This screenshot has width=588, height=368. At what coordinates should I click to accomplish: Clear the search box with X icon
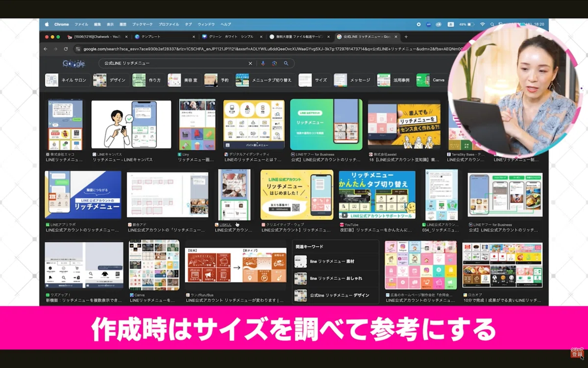(x=250, y=63)
